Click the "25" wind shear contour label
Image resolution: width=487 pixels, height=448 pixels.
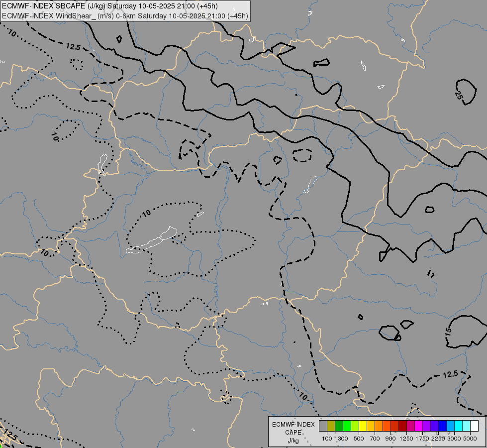coord(459,96)
